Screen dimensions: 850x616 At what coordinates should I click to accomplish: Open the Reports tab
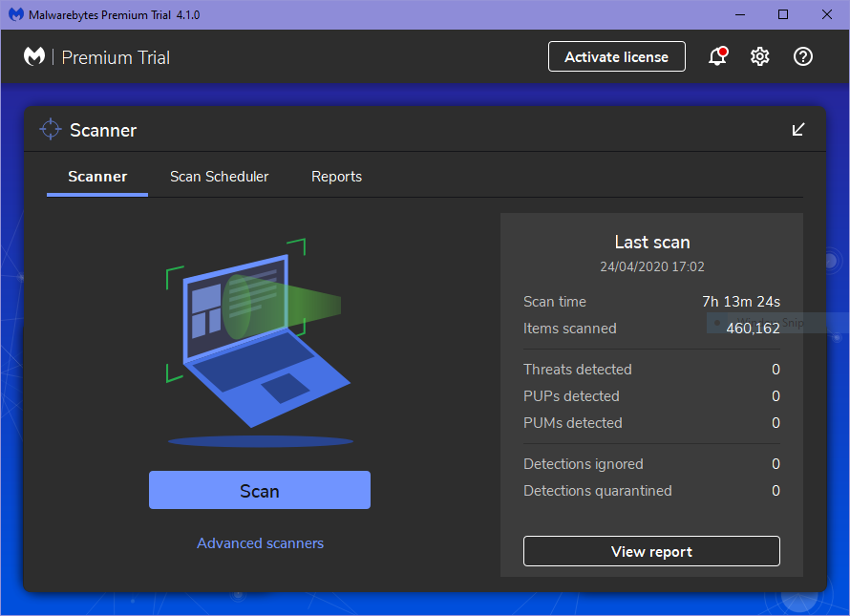(x=336, y=177)
